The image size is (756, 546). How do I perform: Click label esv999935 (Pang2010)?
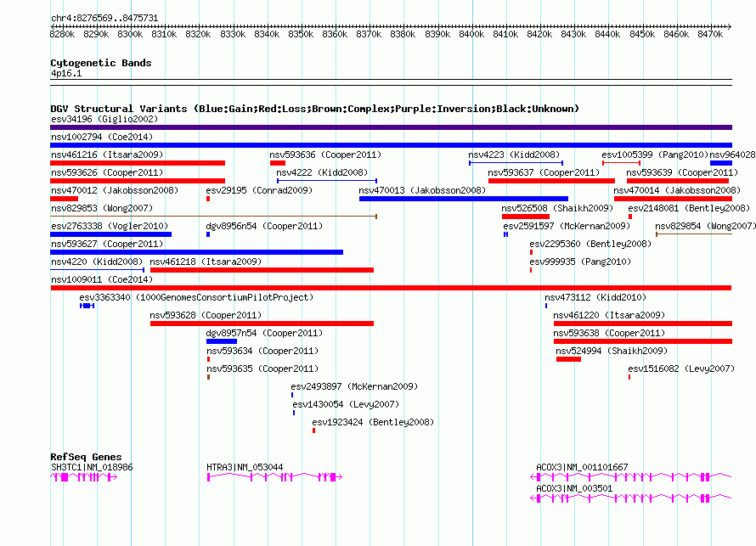point(580,262)
